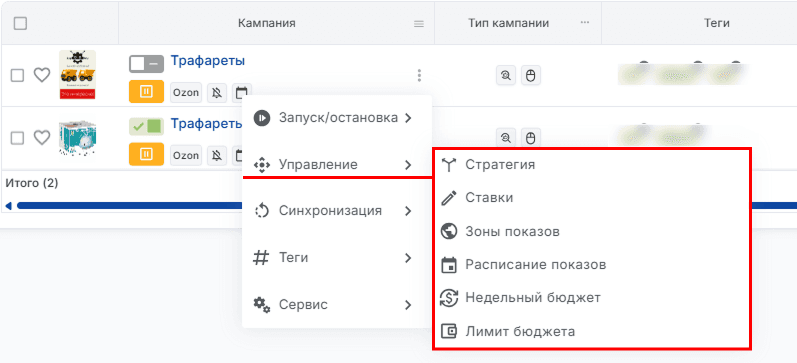Click the orange pause button in first campaign row
The height and width of the screenshot is (363, 797).
tap(146, 92)
